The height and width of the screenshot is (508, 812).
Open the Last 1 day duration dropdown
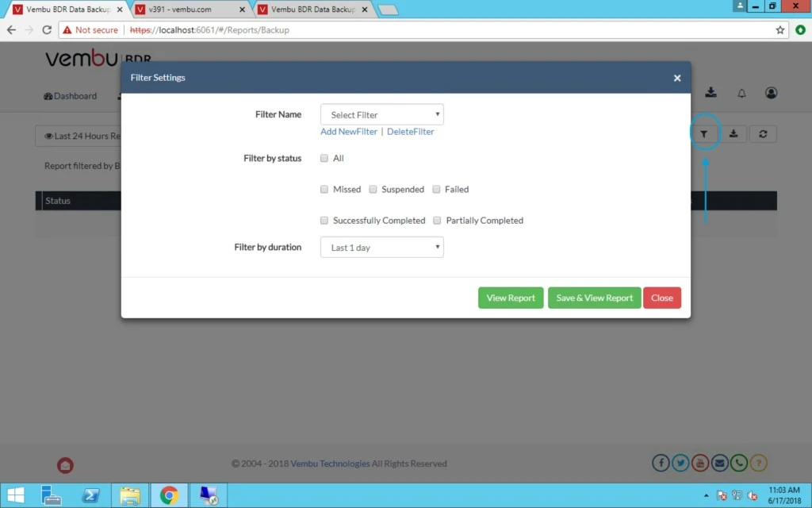(381, 248)
